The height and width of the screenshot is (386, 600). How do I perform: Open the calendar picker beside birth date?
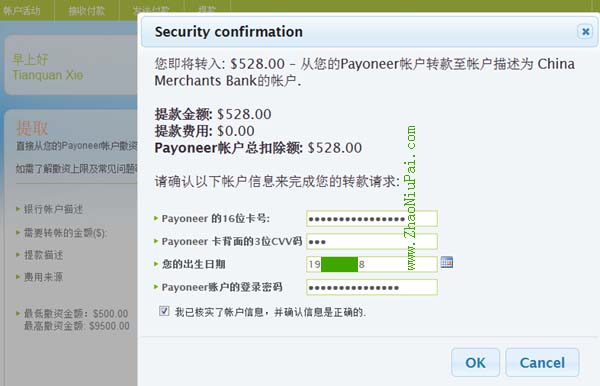447,262
